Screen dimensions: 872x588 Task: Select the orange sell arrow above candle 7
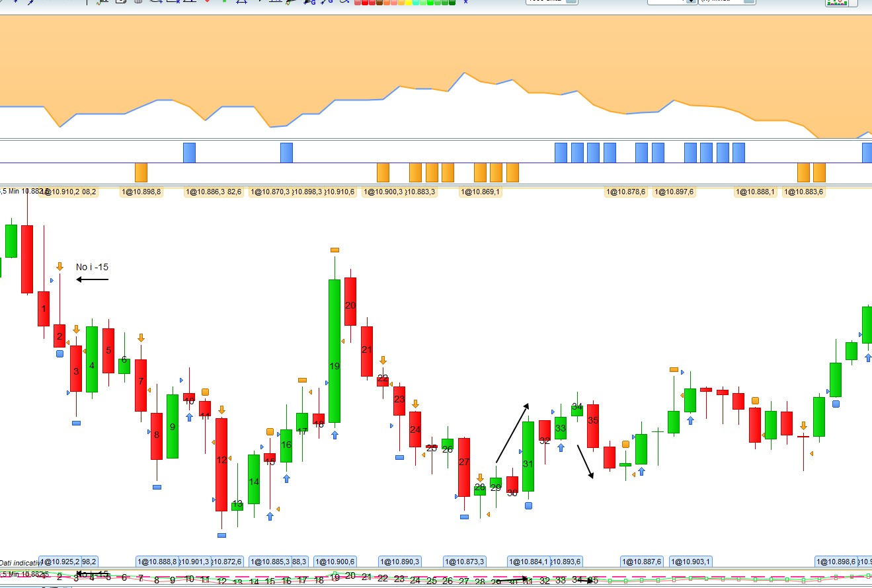point(141,338)
